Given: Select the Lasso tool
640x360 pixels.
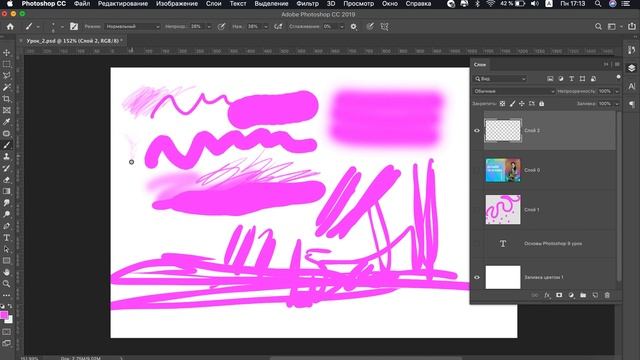Looking at the screenshot, I should point(7,76).
